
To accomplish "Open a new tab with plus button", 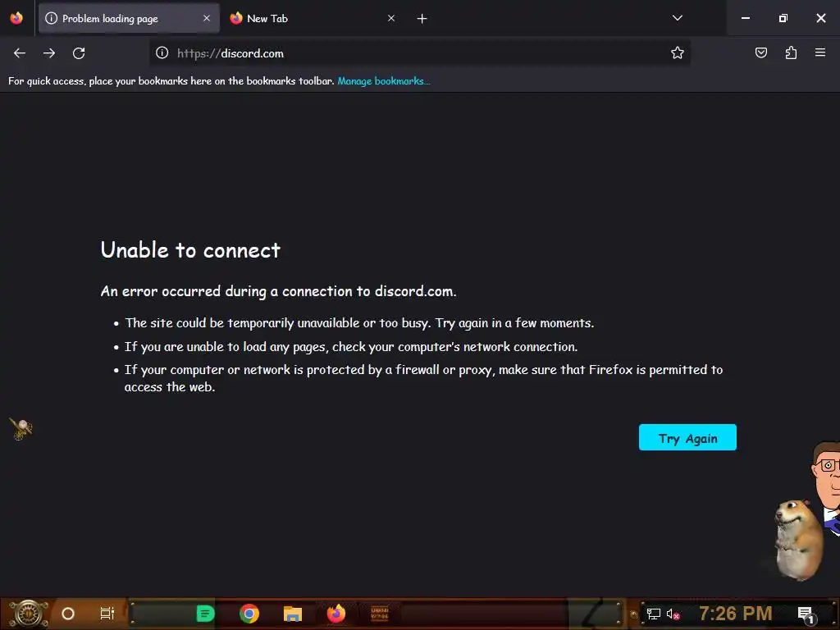I will (422, 19).
